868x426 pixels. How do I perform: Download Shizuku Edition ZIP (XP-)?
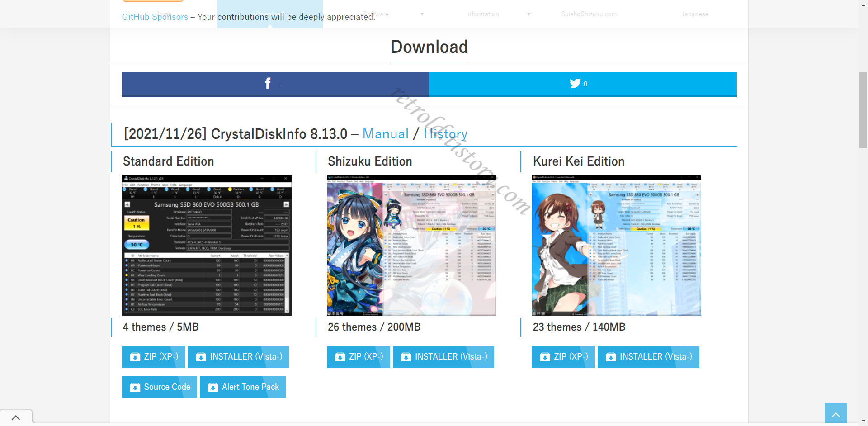359,357
